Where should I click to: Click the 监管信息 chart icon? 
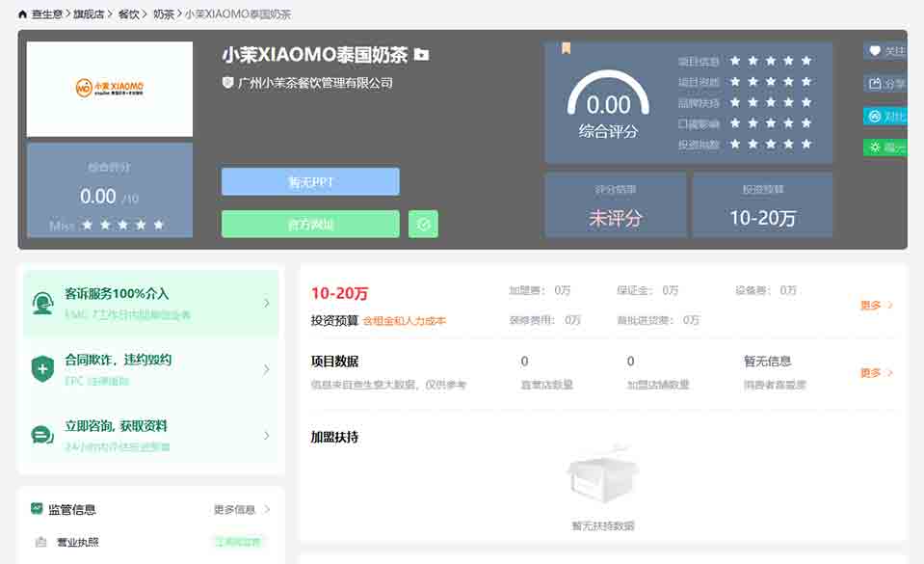[37, 509]
